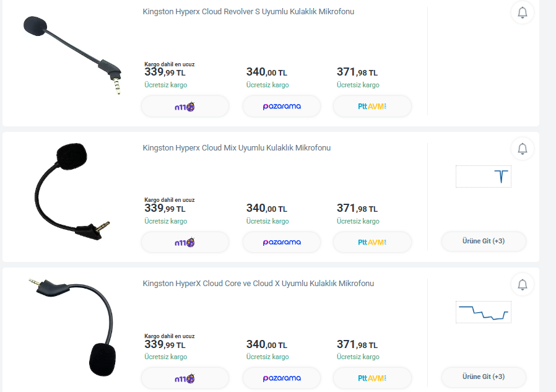Click the price alert bell for Cloud Core
Image resolution: width=556 pixels, height=392 pixels.
pos(523,284)
